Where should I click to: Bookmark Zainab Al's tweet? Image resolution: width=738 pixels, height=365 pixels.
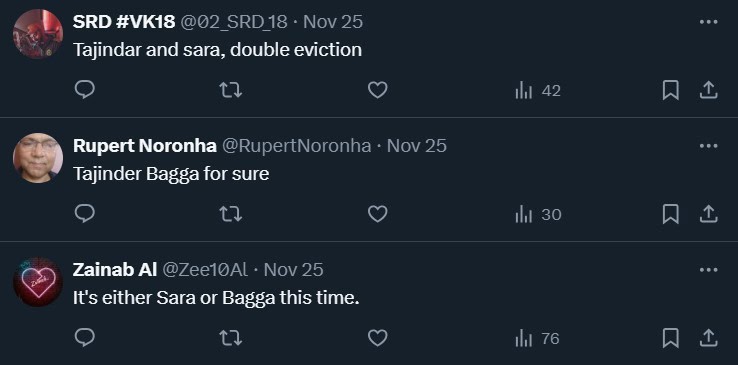(670, 338)
